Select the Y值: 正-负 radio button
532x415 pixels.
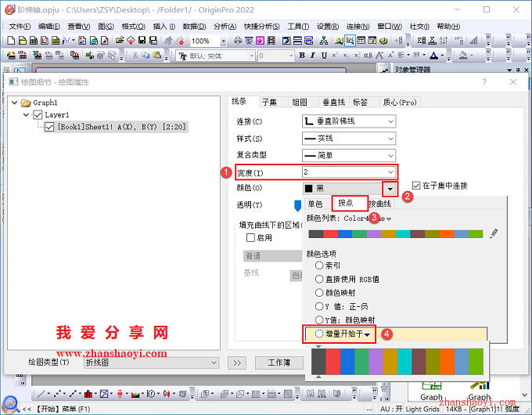click(x=319, y=306)
